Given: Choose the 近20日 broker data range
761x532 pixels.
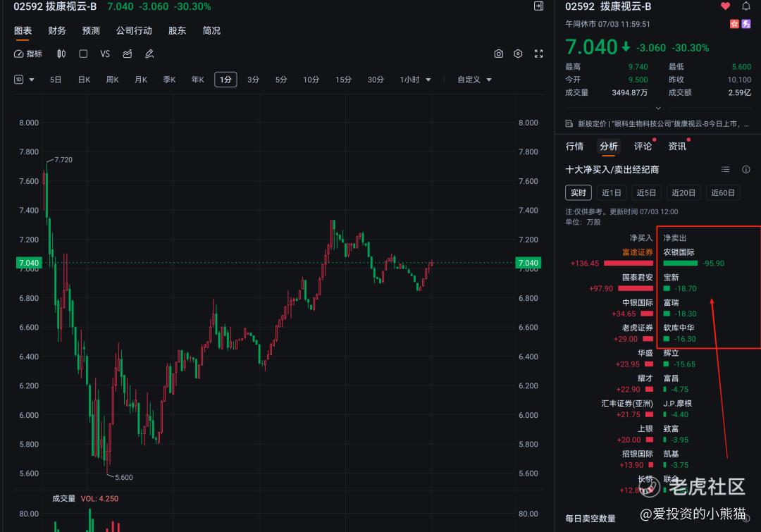Looking at the screenshot, I should pyautogui.click(x=683, y=192).
